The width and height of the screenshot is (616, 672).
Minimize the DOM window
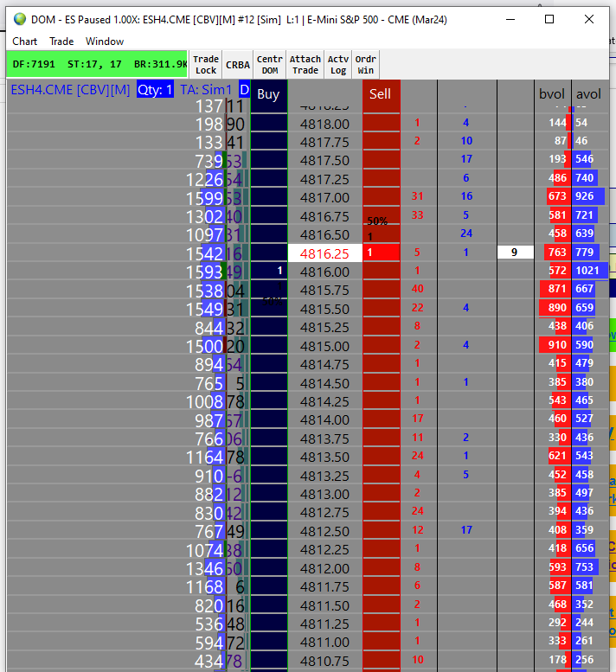pos(510,19)
